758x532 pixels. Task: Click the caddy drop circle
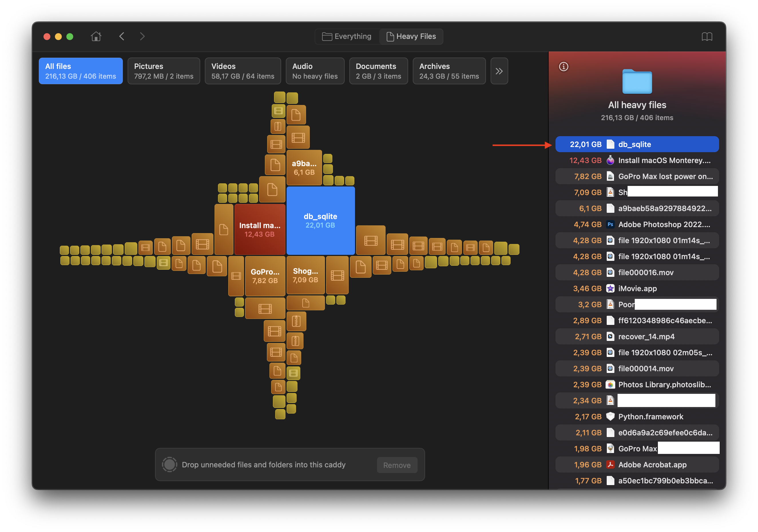point(170,465)
